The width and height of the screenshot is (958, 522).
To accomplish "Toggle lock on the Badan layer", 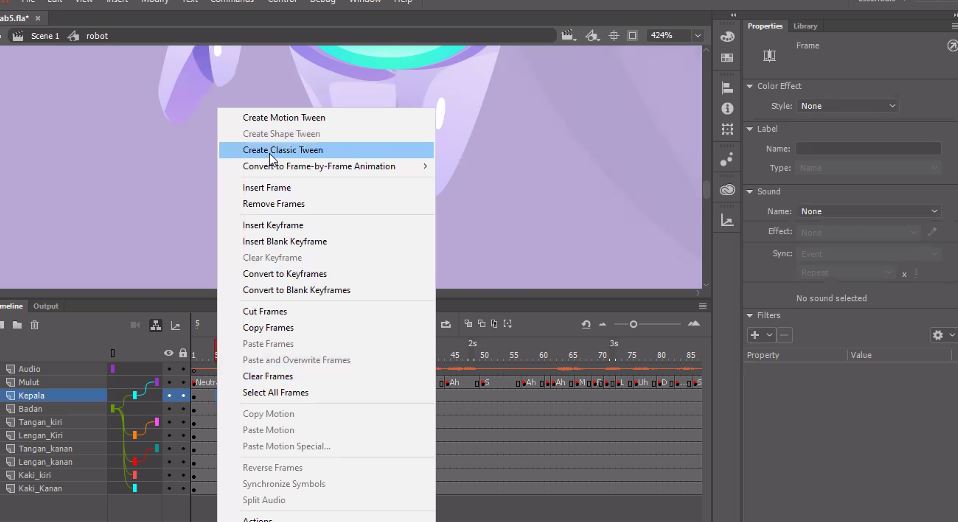I will [183, 409].
